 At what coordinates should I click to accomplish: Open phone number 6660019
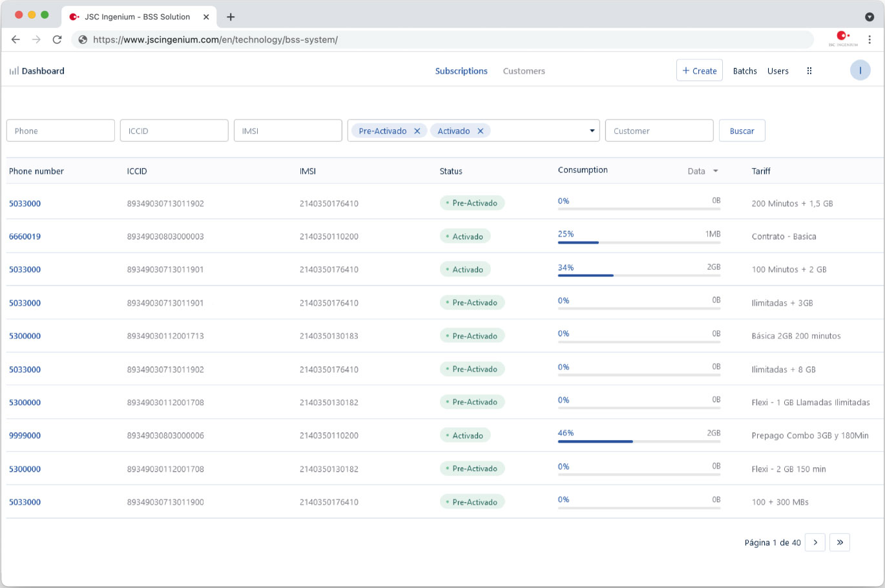click(25, 236)
